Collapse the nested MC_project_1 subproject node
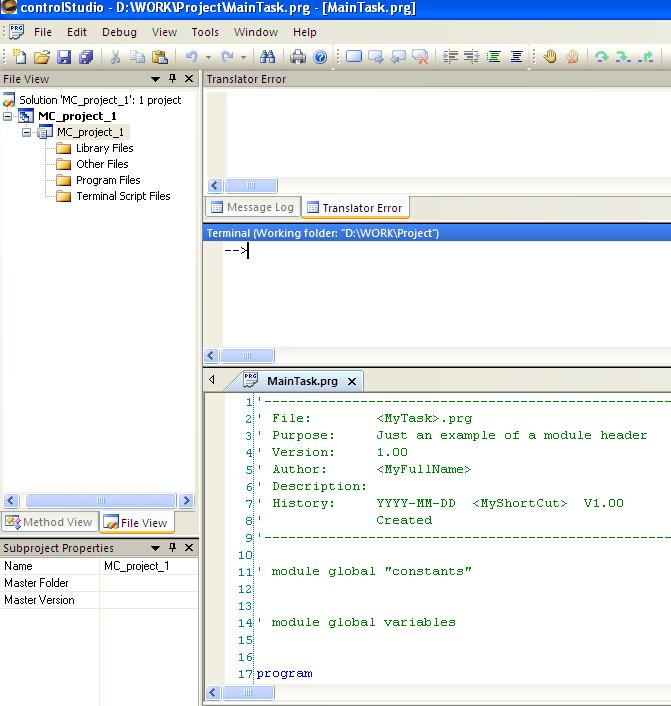 point(27,132)
